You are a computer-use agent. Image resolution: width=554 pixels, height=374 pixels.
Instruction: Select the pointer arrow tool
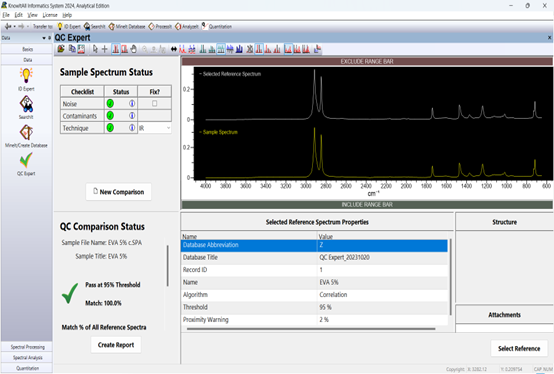pyautogui.click(x=95, y=49)
